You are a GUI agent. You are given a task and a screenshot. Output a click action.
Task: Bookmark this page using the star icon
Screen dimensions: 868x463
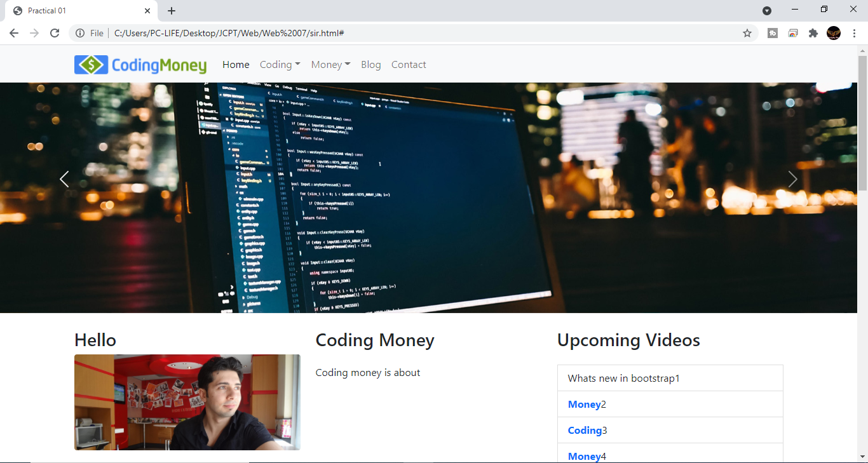[747, 32]
